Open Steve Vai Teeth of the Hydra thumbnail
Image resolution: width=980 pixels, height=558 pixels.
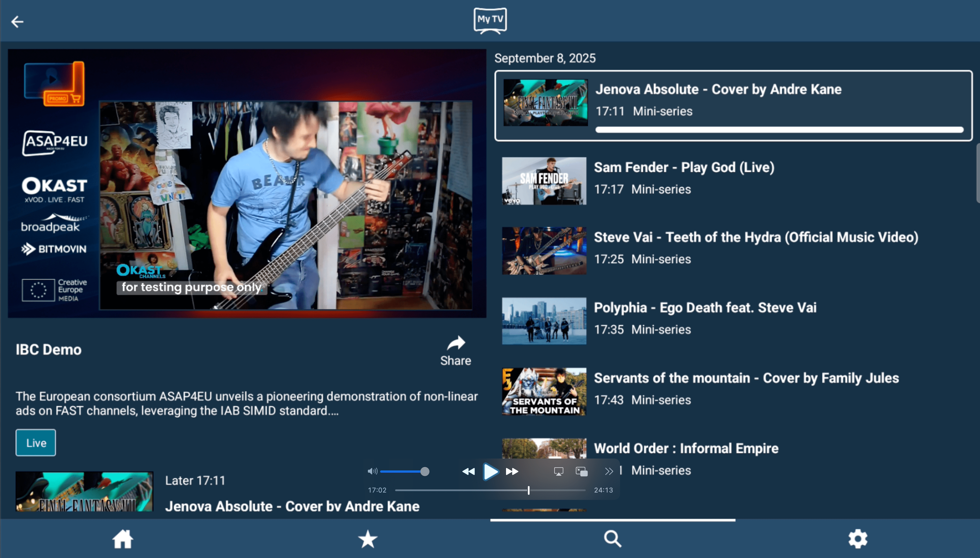(544, 251)
